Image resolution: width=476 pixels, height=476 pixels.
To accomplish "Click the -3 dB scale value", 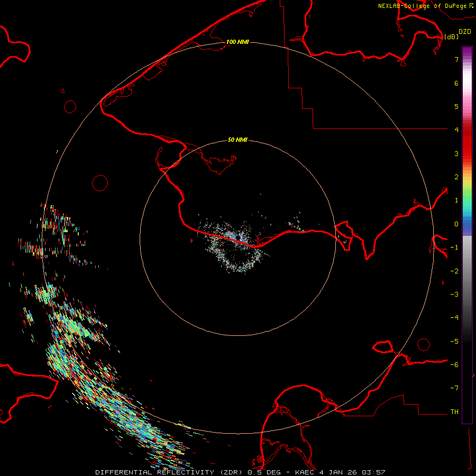I will pyautogui.click(x=454, y=295).
